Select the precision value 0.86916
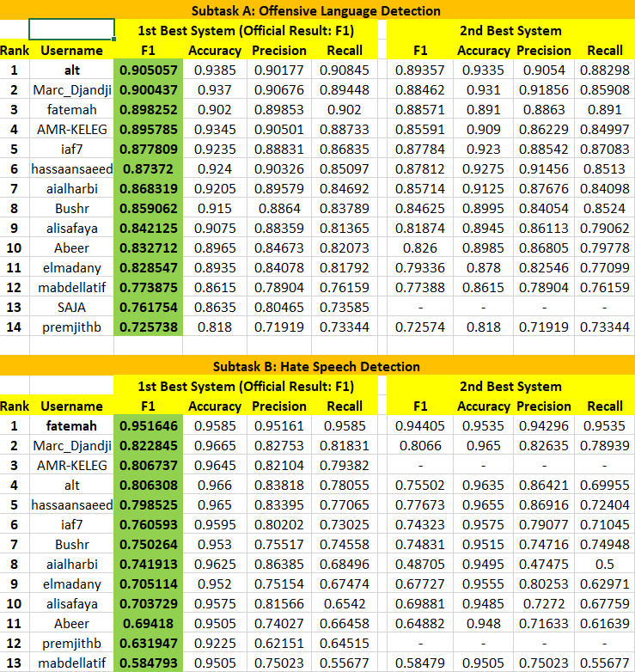This screenshot has height=672, width=635. [543, 504]
